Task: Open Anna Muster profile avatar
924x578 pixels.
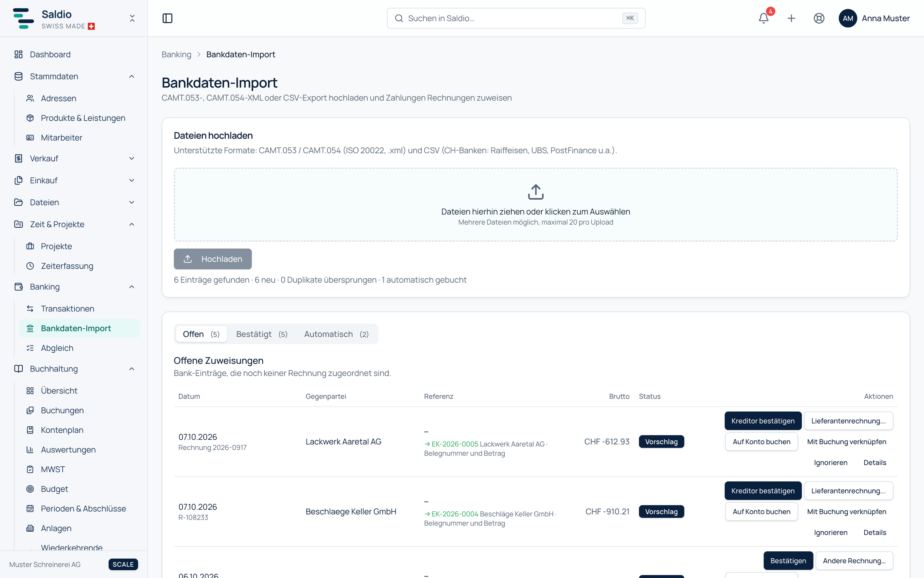Action: (848, 18)
